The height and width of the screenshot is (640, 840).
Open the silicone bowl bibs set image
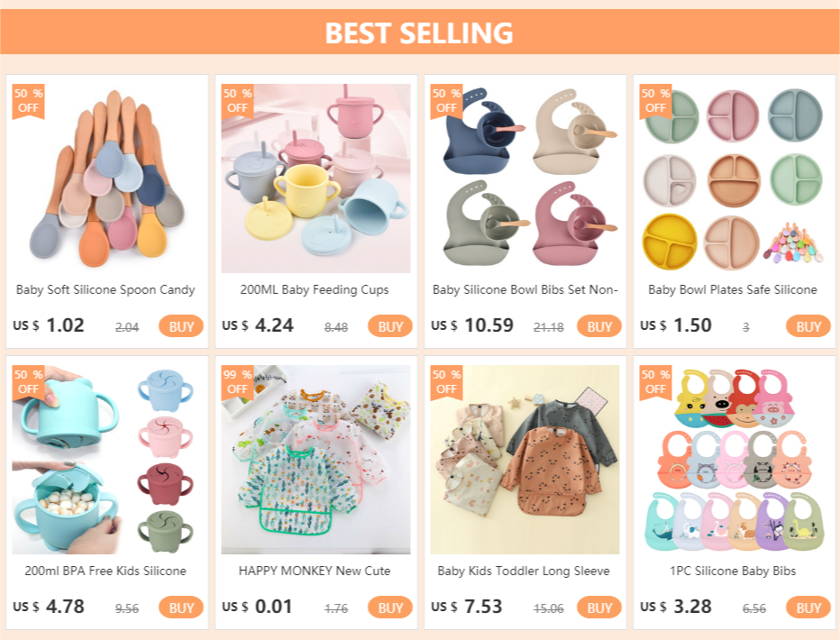click(525, 178)
